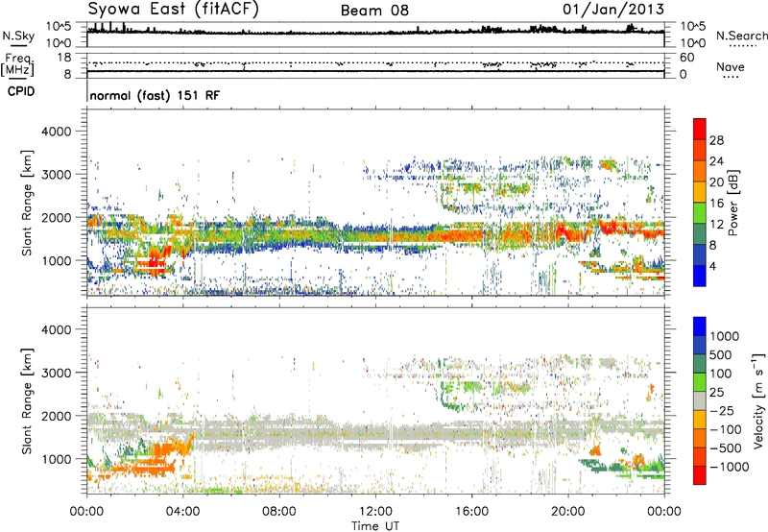Viewport: 768px width, 532px height.
Task: Click the "24" label on the power color bar
Action: point(716,161)
